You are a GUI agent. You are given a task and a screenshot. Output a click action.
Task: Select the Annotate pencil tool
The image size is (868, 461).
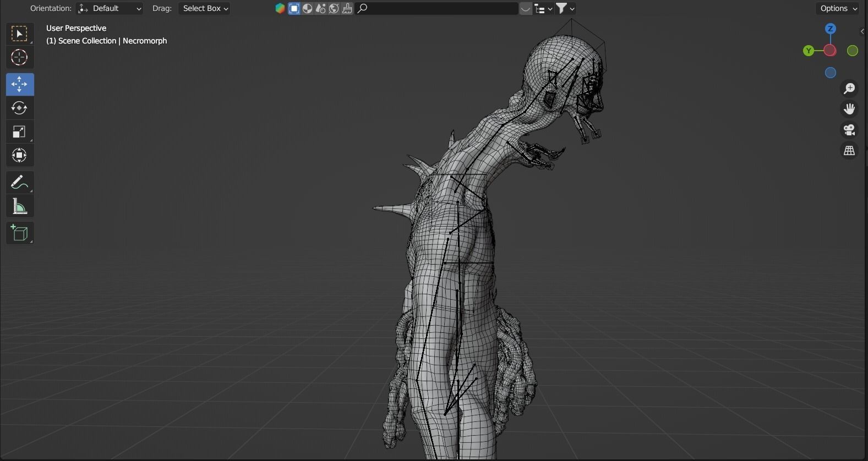point(20,182)
